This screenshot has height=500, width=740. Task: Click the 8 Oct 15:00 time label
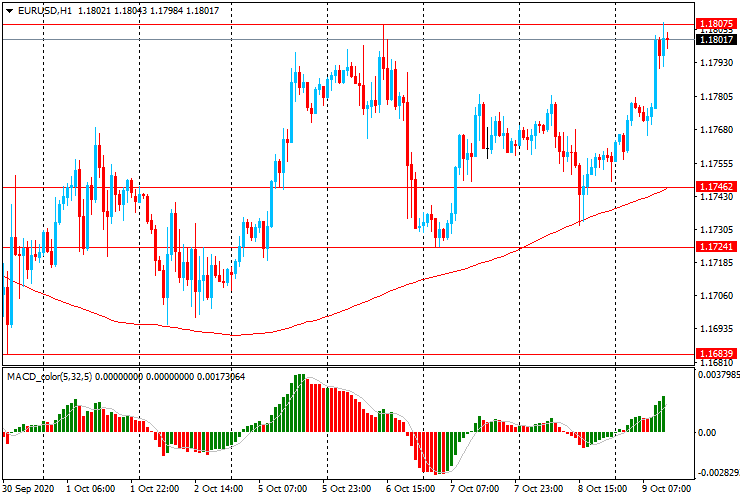click(x=603, y=489)
